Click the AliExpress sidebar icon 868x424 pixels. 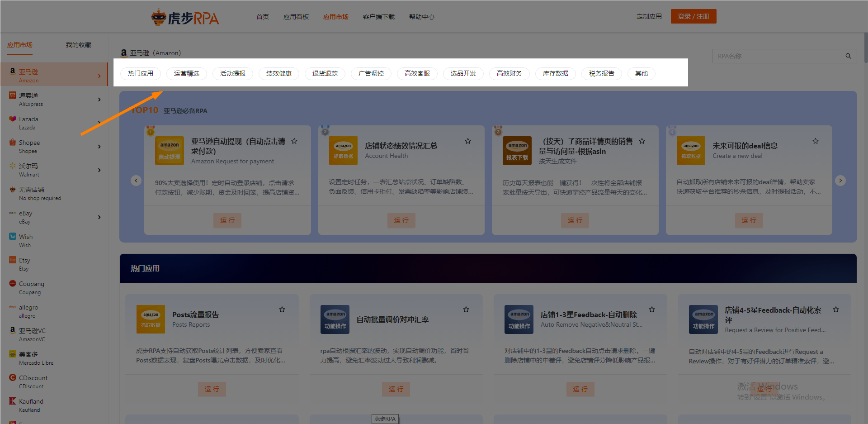pyautogui.click(x=13, y=95)
